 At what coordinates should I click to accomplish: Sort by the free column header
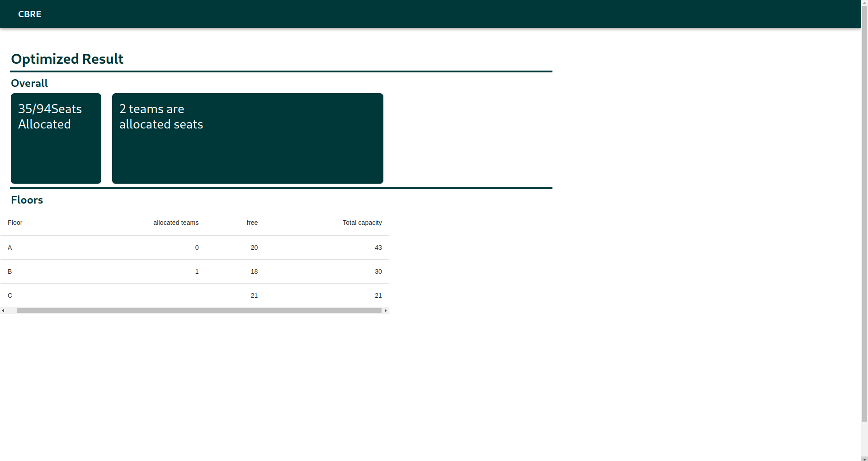click(x=252, y=223)
